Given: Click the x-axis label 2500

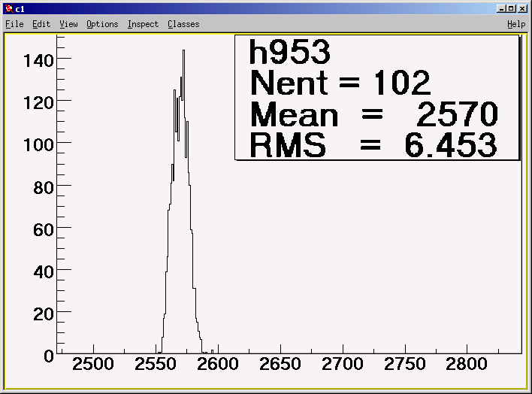Looking at the screenshot, I should click(x=93, y=364).
